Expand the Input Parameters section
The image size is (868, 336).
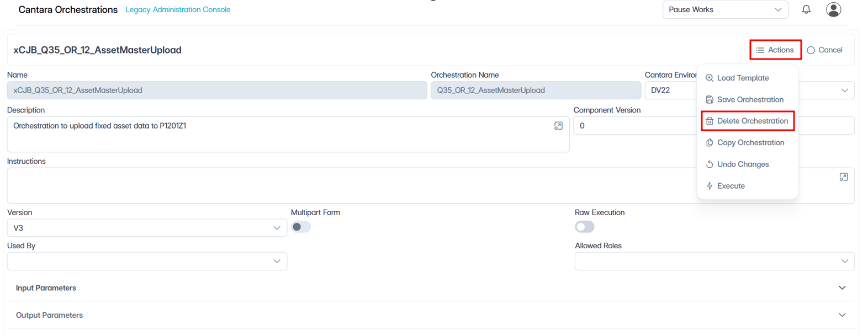click(x=431, y=288)
